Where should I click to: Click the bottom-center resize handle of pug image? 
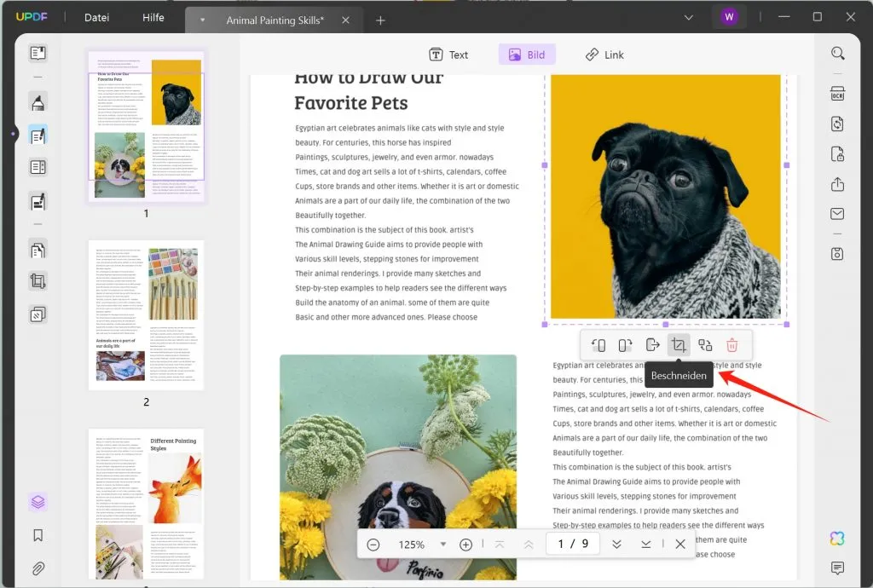[x=665, y=325]
